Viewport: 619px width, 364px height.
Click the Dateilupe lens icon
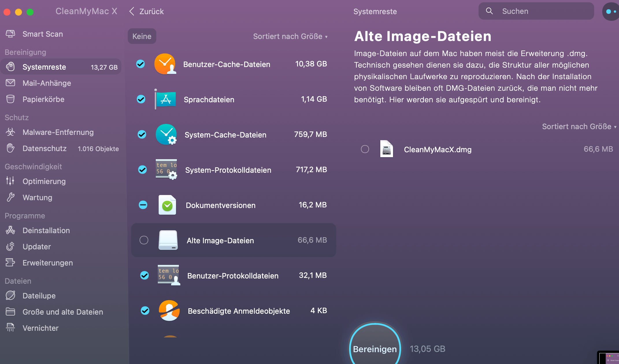point(10,296)
